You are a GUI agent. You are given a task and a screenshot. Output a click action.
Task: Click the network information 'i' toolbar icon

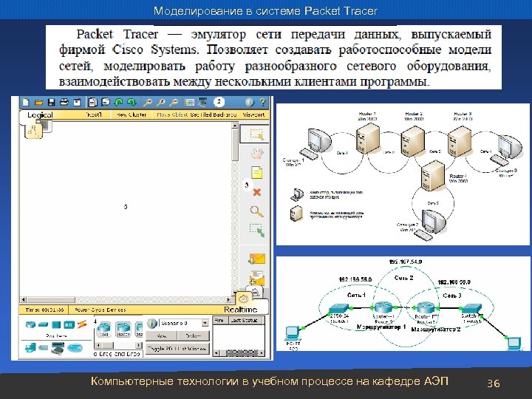pyautogui.click(x=250, y=102)
